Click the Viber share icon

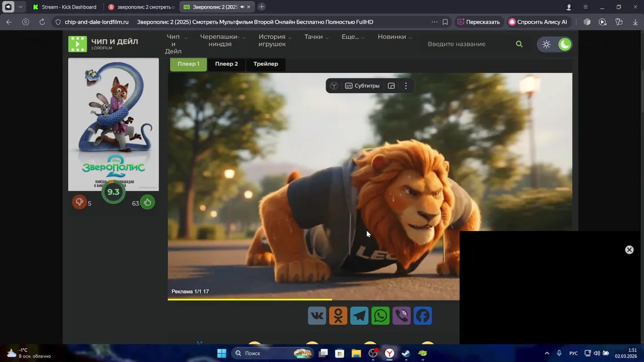click(401, 316)
